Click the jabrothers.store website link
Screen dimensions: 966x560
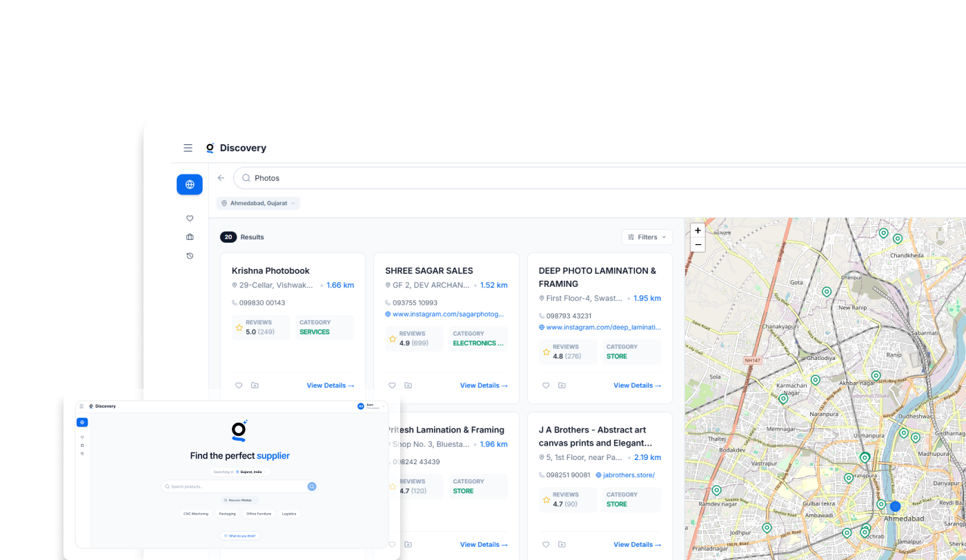pos(629,475)
